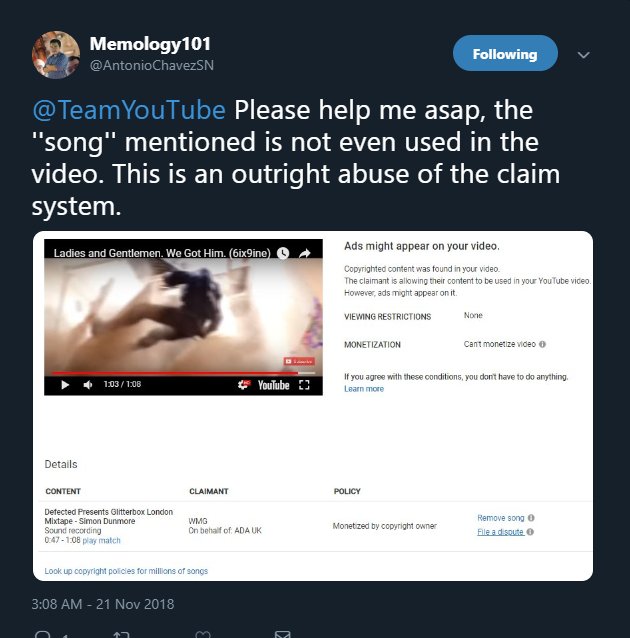
Task: Mute the video volume speaker icon
Action: pos(88,385)
